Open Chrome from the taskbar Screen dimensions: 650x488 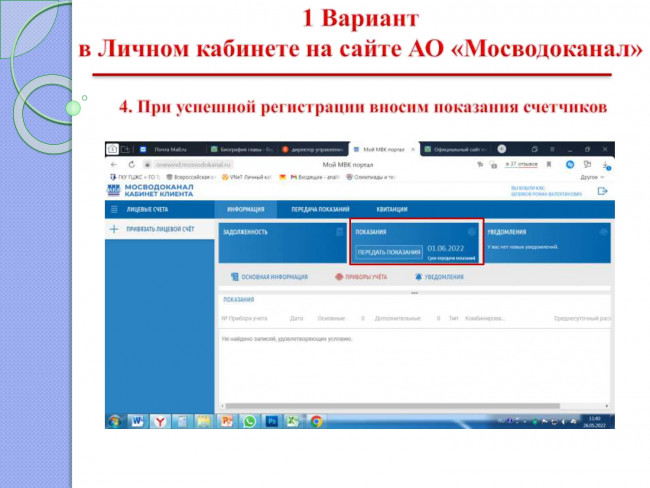316,421
